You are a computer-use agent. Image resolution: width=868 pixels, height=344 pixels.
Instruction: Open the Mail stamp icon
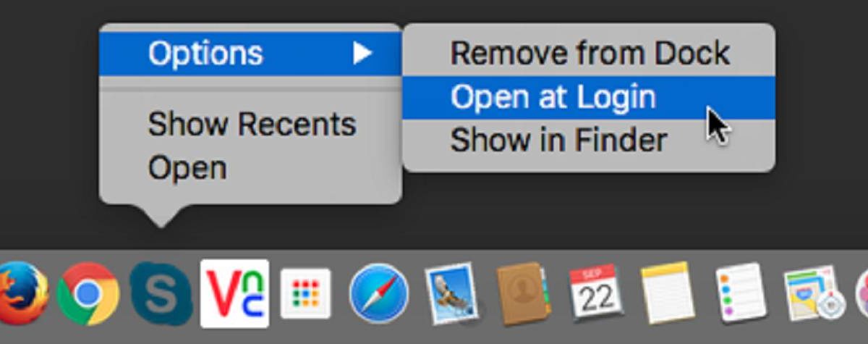pos(451,293)
